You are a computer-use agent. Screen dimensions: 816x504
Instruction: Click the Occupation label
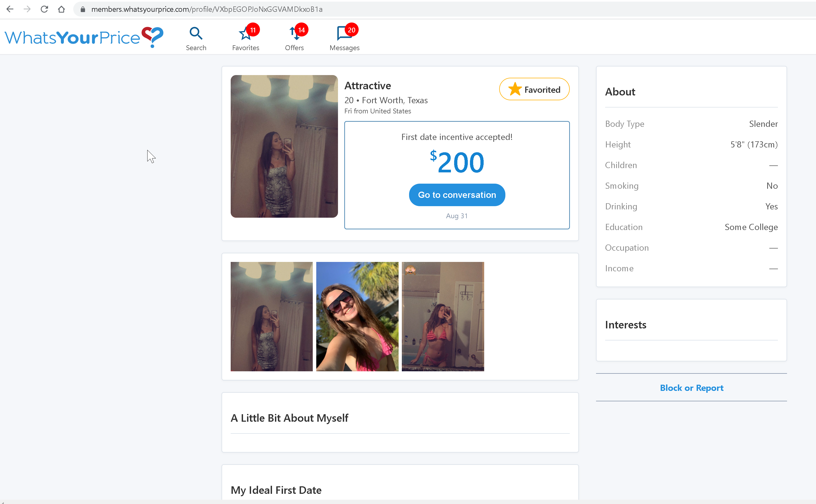click(627, 248)
